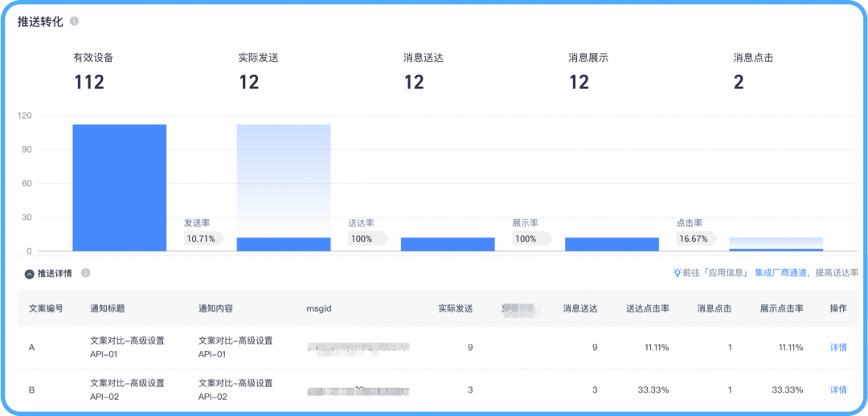The width and height of the screenshot is (868, 416).
Task: Click the 通知内容 column header
Action: [215, 308]
